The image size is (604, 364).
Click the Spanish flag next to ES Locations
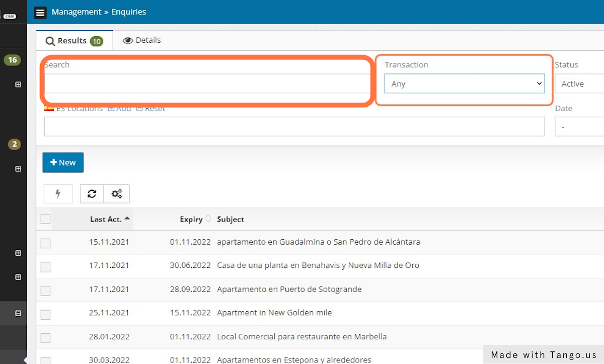click(x=48, y=107)
